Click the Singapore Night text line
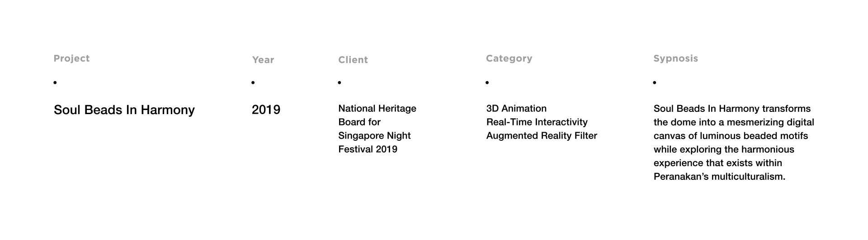The height and width of the screenshot is (240, 868). click(x=374, y=136)
